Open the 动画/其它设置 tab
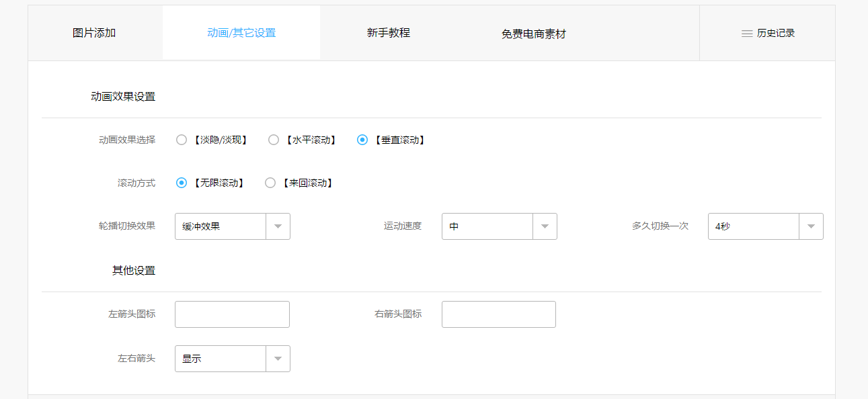Screen dimensions: 868x399 pos(241,32)
